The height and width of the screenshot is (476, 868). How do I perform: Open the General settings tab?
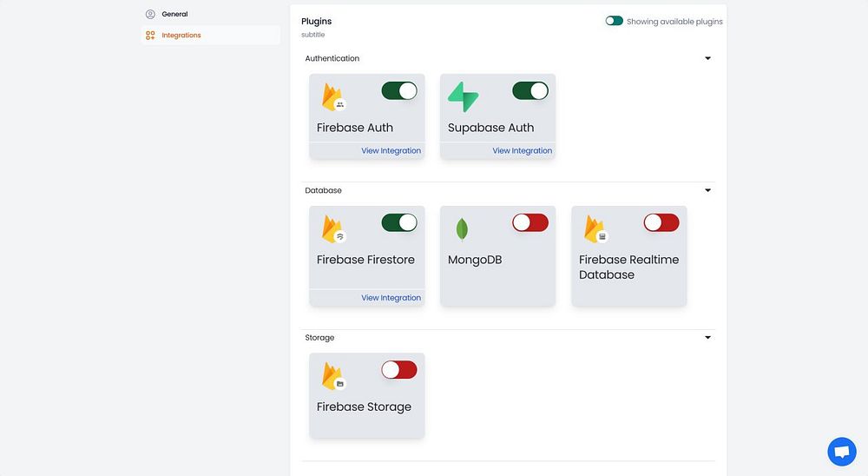(x=174, y=14)
